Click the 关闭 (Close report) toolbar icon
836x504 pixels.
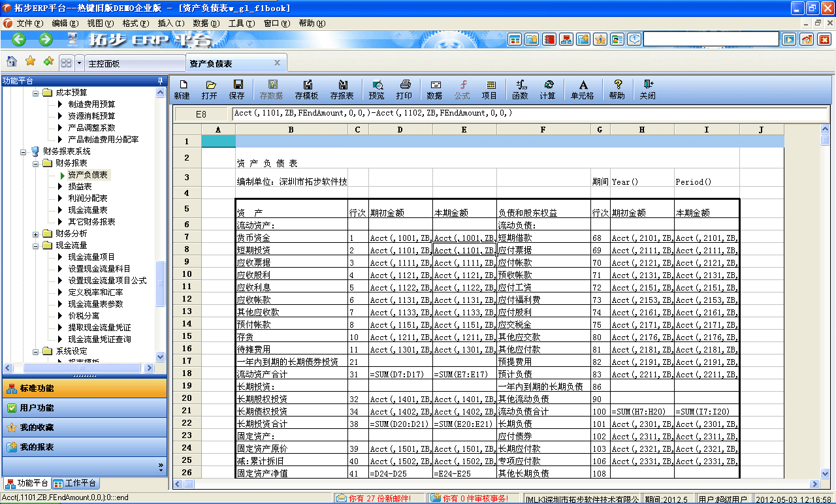(x=647, y=88)
